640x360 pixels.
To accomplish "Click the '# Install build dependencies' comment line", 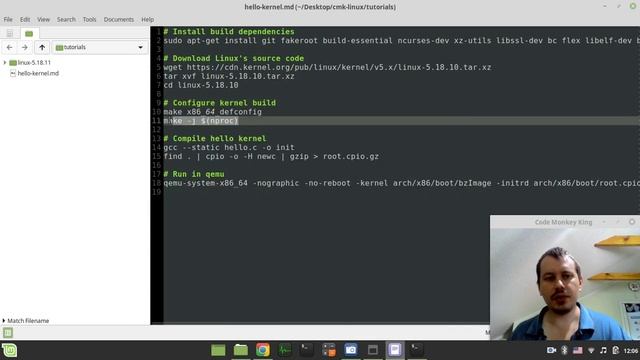I will coord(229,31).
